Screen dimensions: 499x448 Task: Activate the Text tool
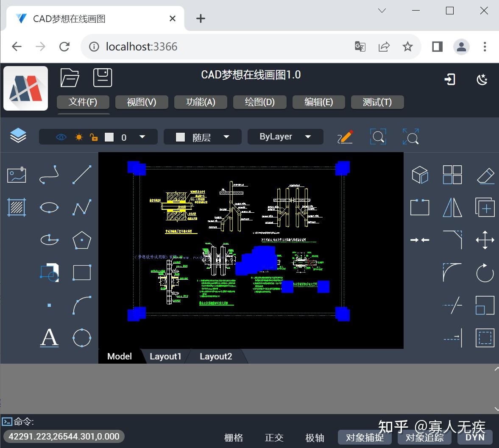tap(49, 338)
